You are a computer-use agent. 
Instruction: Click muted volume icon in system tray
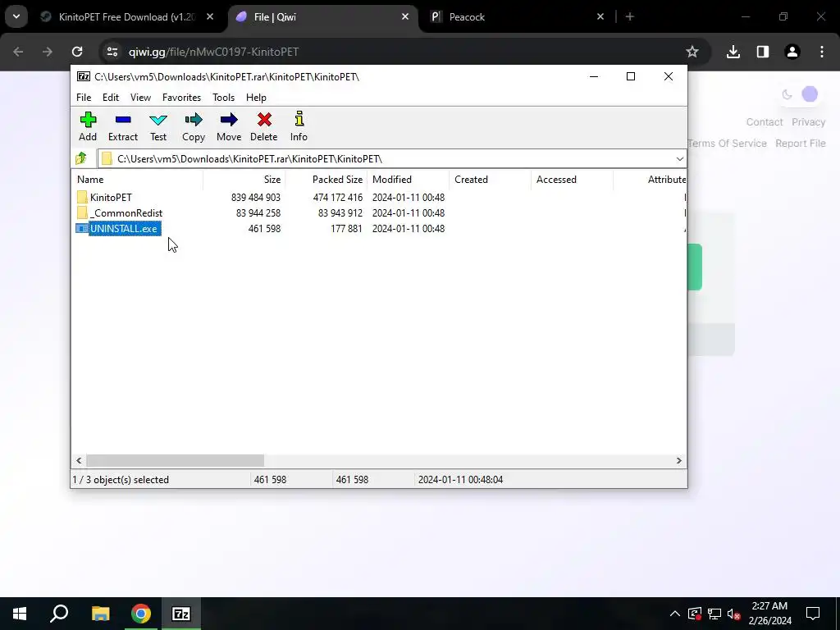pos(734,614)
